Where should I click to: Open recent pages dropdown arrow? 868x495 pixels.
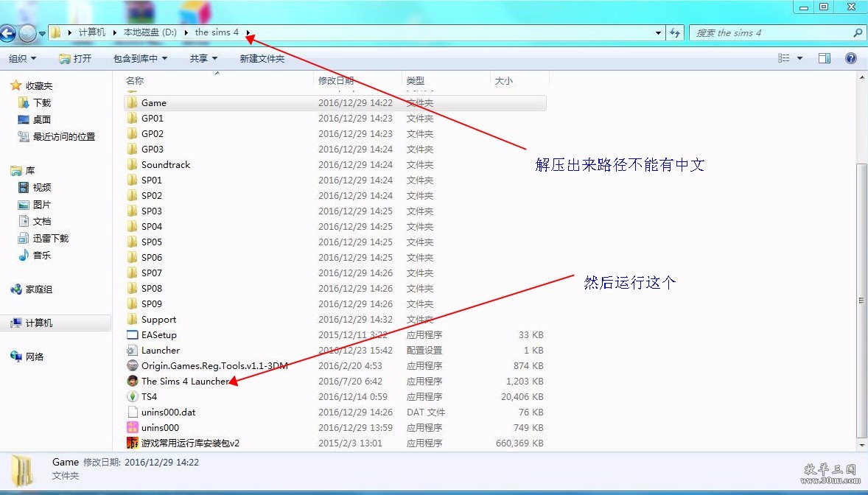42,34
